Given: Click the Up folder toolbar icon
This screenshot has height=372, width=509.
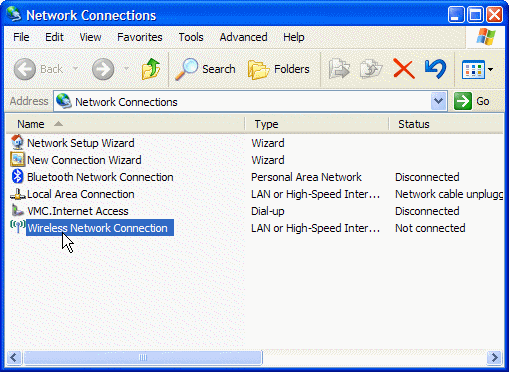Looking at the screenshot, I should click(x=151, y=69).
